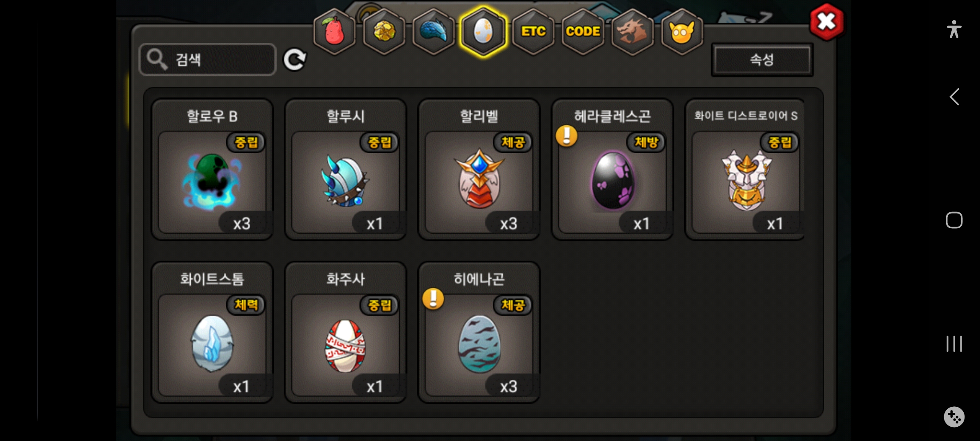The image size is (980, 441).
Task: Pick the 화이트스톰 crystal egg
Action: click(212, 332)
